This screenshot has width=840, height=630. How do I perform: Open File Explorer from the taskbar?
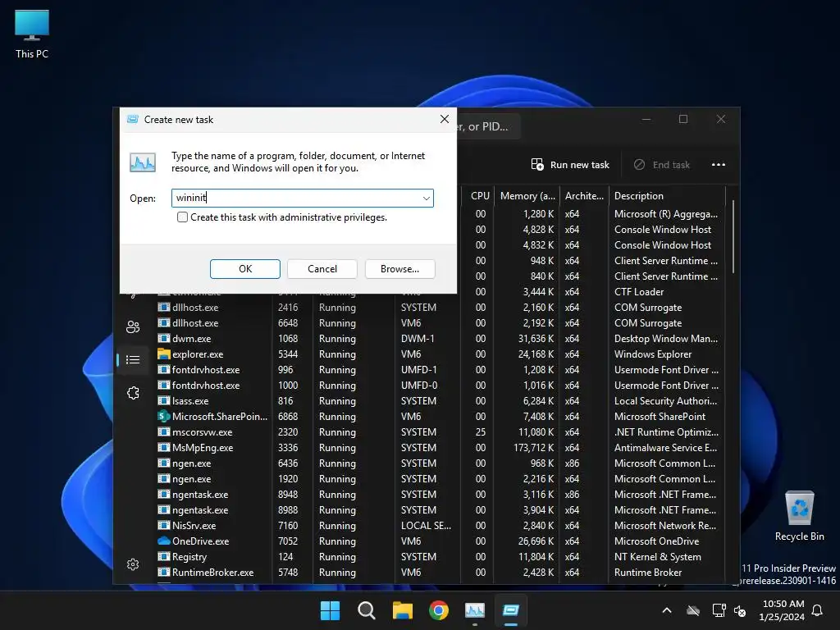tap(402, 610)
